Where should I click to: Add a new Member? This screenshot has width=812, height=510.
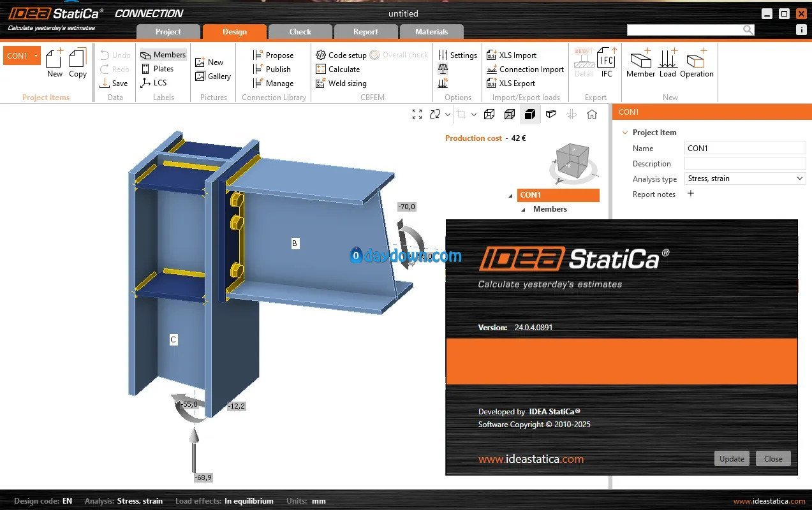(x=640, y=63)
